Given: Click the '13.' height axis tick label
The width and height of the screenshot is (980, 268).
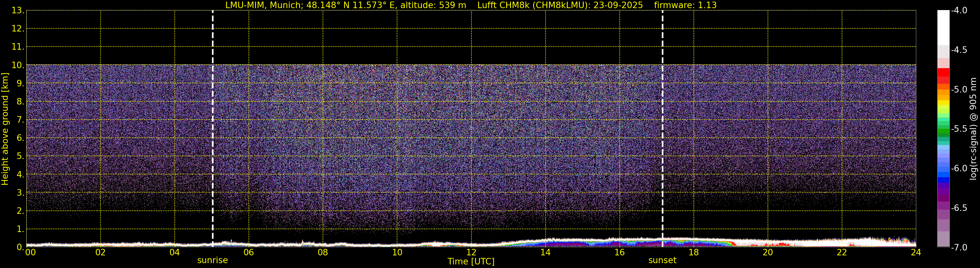Looking at the screenshot, I should pyautogui.click(x=18, y=11).
